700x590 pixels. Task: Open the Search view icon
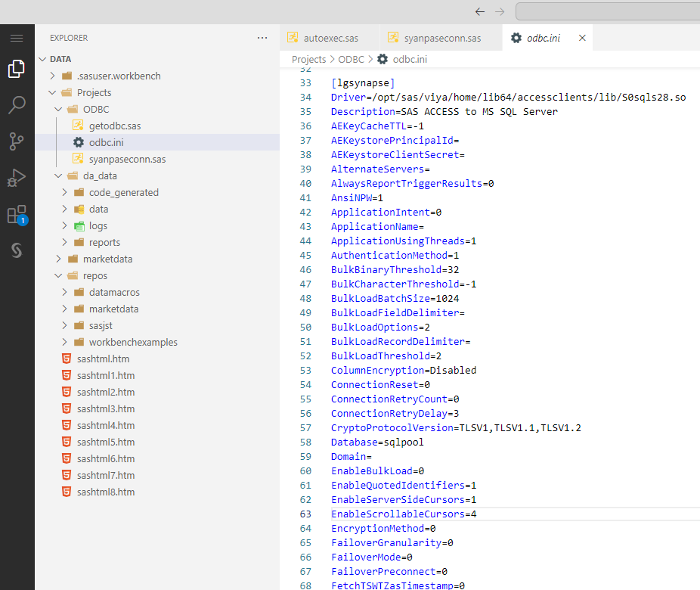(x=17, y=104)
